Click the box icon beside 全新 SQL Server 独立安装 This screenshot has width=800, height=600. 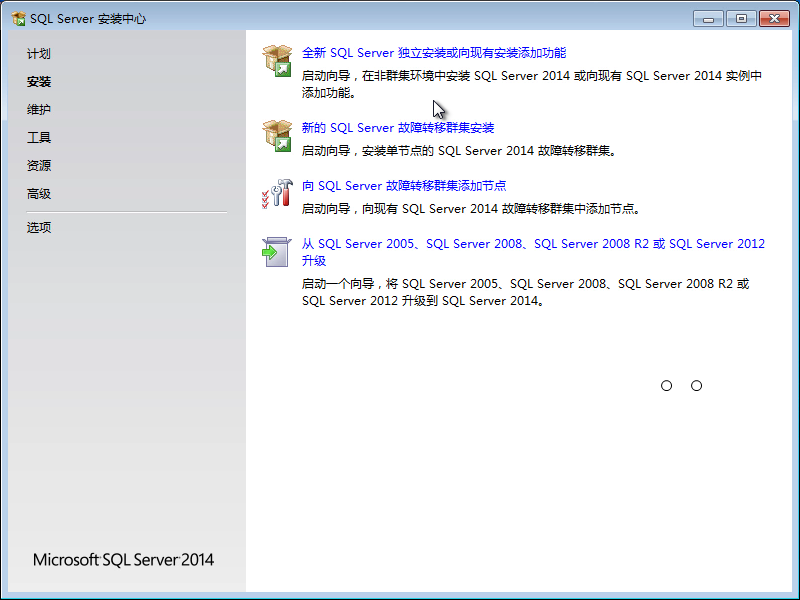click(x=276, y=61)
